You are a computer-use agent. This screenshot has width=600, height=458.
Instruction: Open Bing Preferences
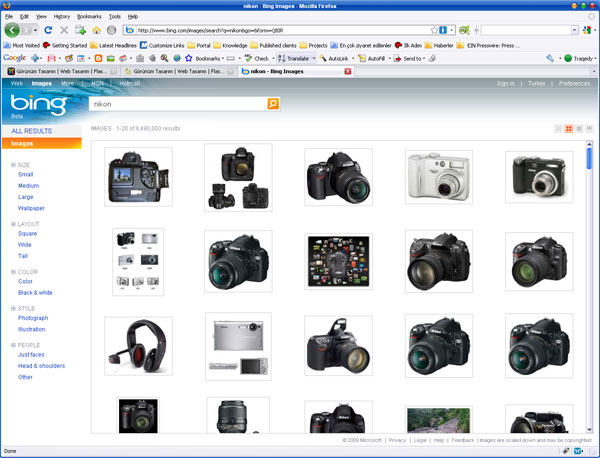574,83
